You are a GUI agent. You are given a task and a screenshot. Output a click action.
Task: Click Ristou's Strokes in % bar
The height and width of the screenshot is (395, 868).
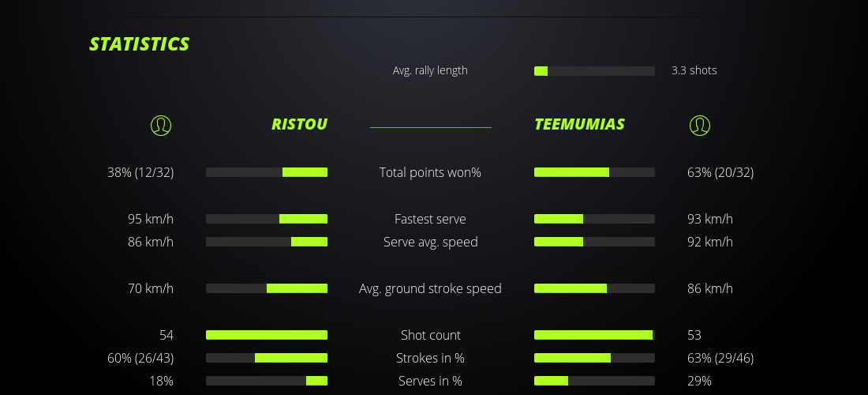pyautogui.click(x=267, y=358)
